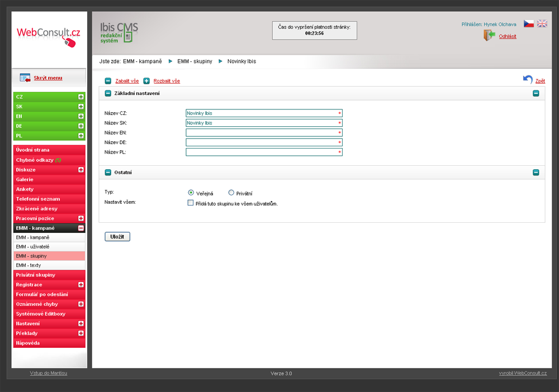
Task: Click the Ibis CMS logo
Action: pos(119,32)
